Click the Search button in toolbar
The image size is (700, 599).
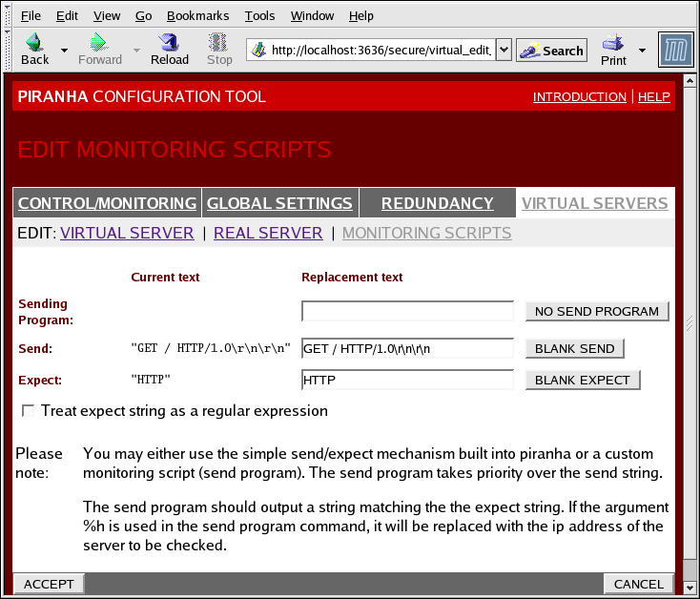551,51
